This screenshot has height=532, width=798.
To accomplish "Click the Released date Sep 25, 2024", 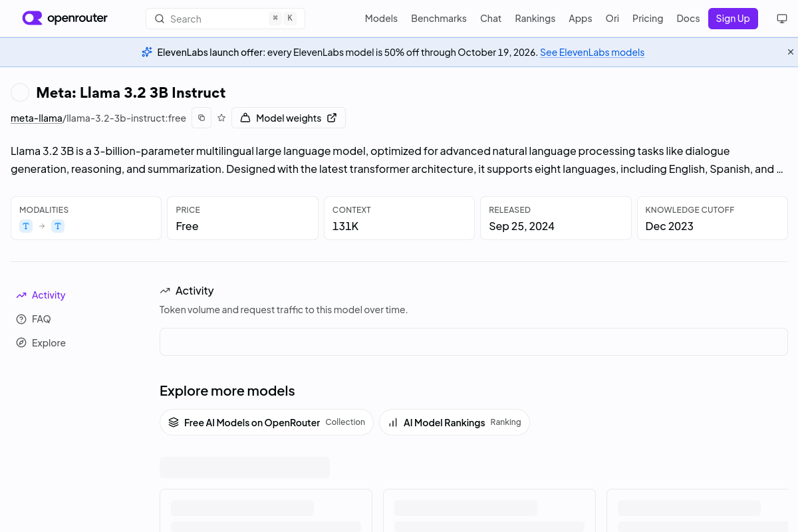I will pyautogui.click(x=522, y=226).
